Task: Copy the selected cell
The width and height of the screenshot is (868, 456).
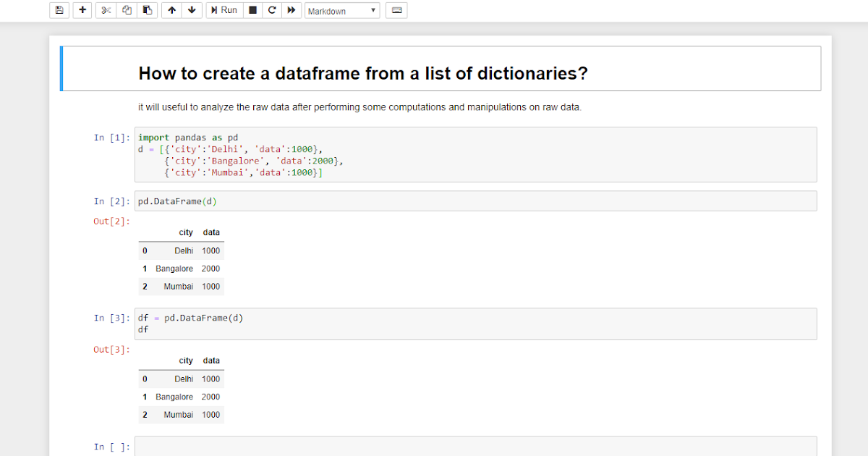Action: coord(126,9)
